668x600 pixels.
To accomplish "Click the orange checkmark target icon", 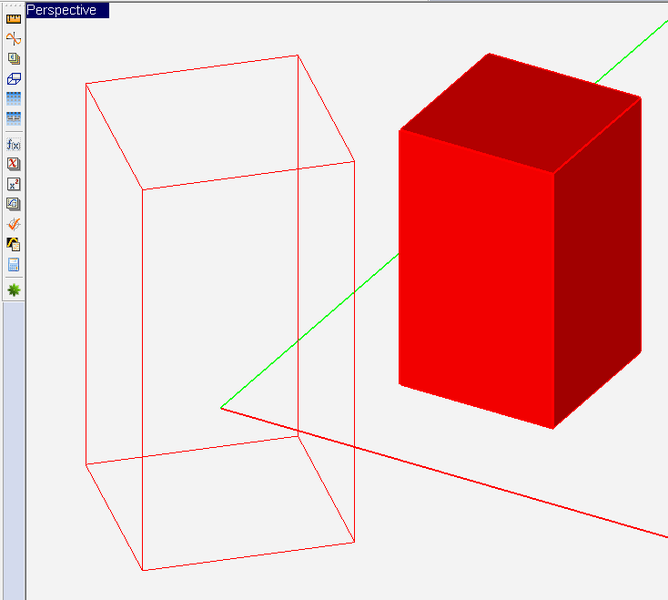I will click(14, 224).
